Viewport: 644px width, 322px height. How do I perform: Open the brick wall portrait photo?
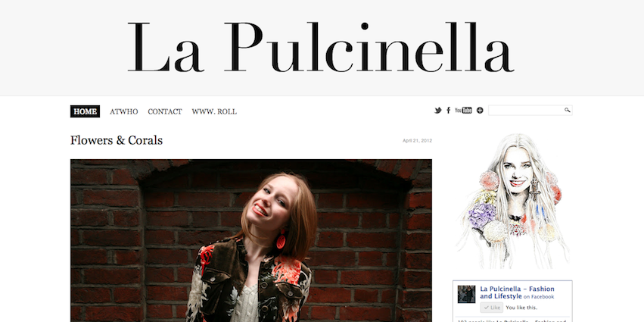coord(251,241)
